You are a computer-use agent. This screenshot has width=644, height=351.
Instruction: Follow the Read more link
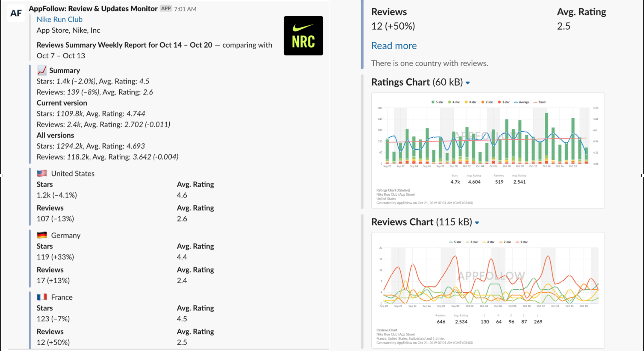[394, 46]
